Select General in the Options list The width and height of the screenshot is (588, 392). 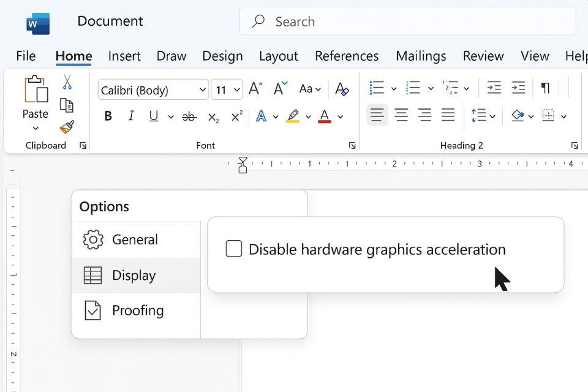tap(135, 239)
